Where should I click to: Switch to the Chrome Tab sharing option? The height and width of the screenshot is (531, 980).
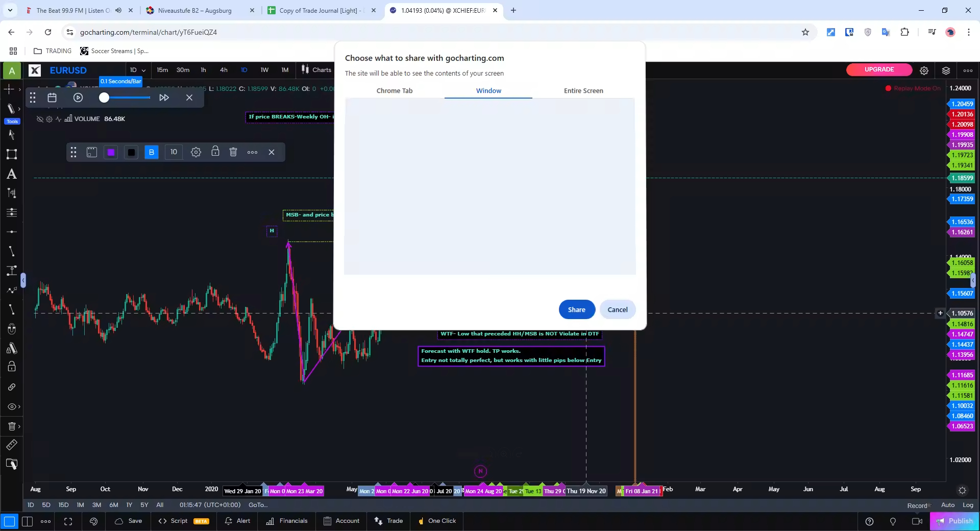point(395,90)
